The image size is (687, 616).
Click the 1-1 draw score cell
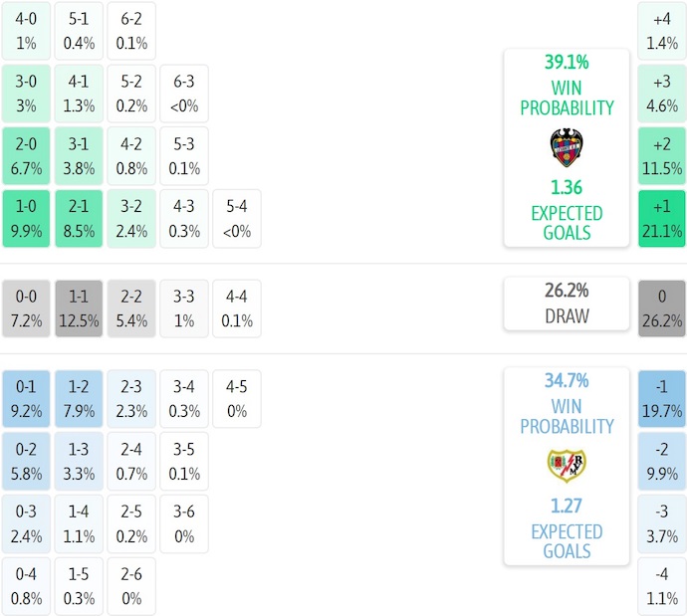[x=79, y=308]
